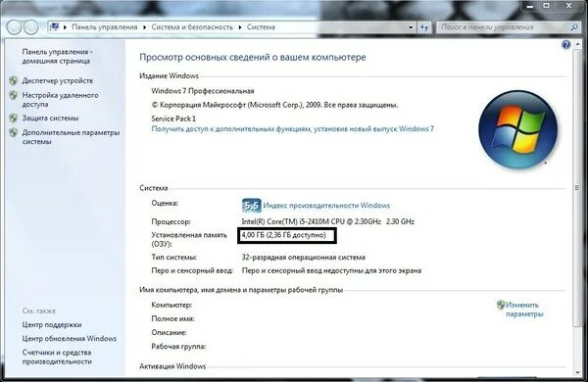Open Центр поддержки link

point(52,324)
